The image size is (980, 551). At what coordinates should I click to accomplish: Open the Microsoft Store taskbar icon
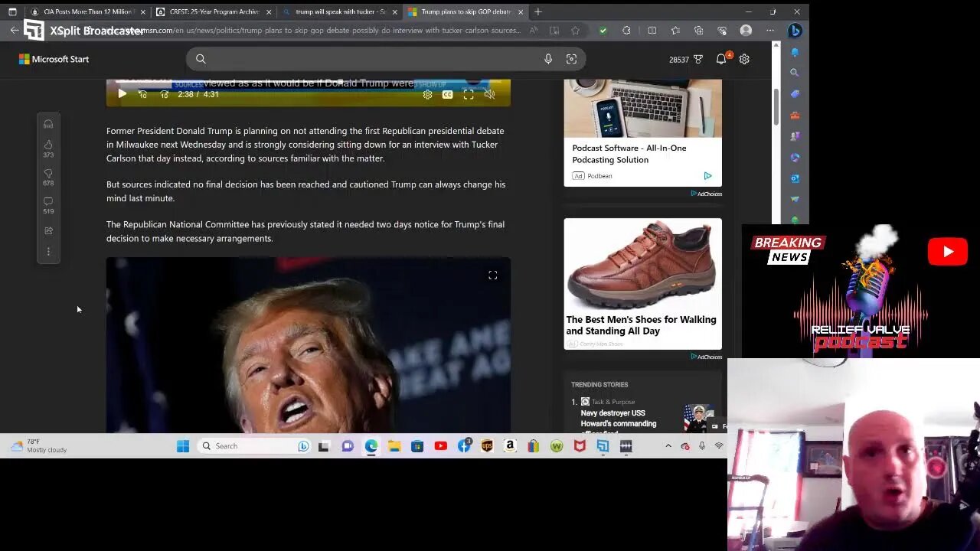point(417,446)
